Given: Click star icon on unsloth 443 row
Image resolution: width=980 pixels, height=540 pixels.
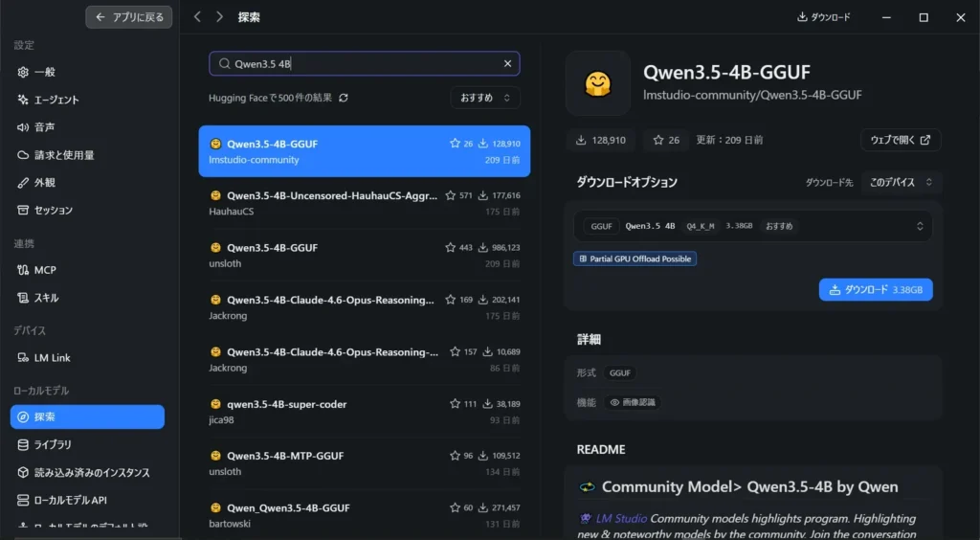Looking at the screenshot, I should pos(450,247).
